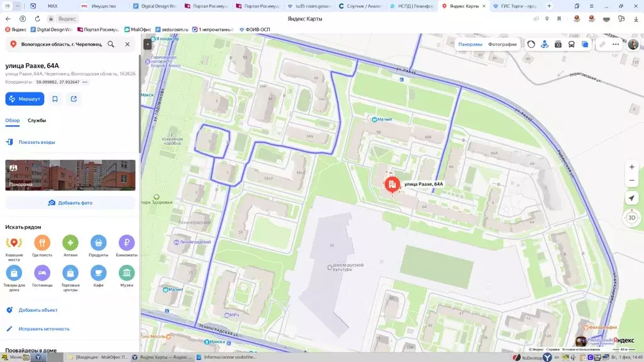Screen dimensions: 644x362
Task: Collapse the side panel with arrow handle
Action: tap(147, 44)
